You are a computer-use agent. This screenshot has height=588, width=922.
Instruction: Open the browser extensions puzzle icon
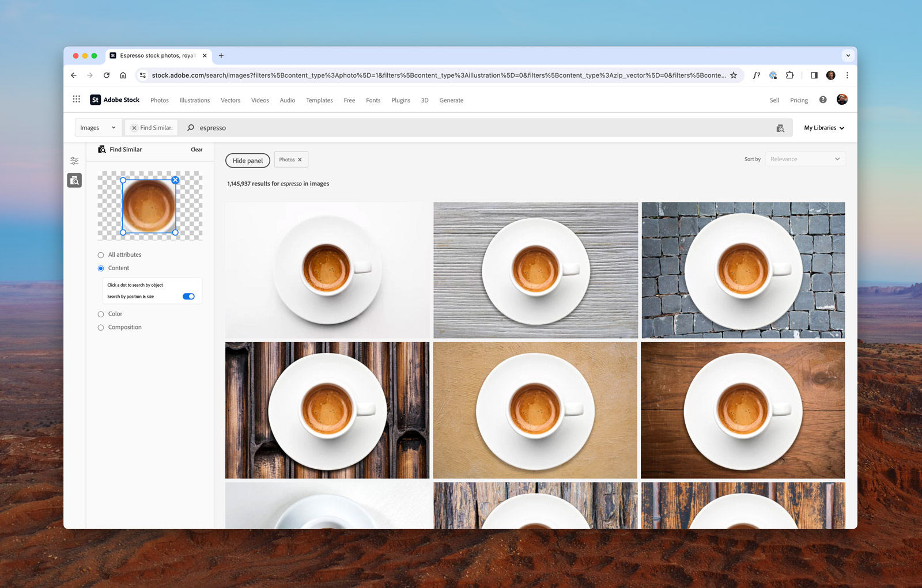tap(789, 75)
